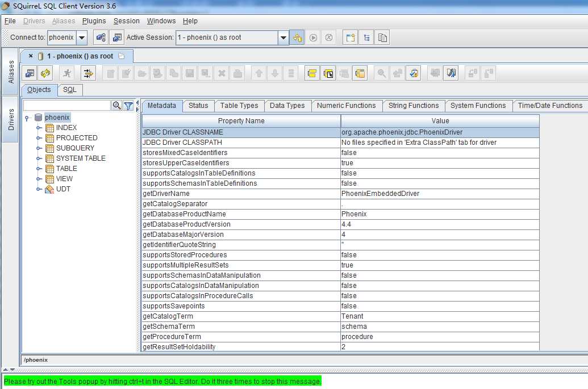Click the blue document-with-pen icon in session toolbar
The height and width of the screenshot is (389, 588).
click(x=451, y=73)
